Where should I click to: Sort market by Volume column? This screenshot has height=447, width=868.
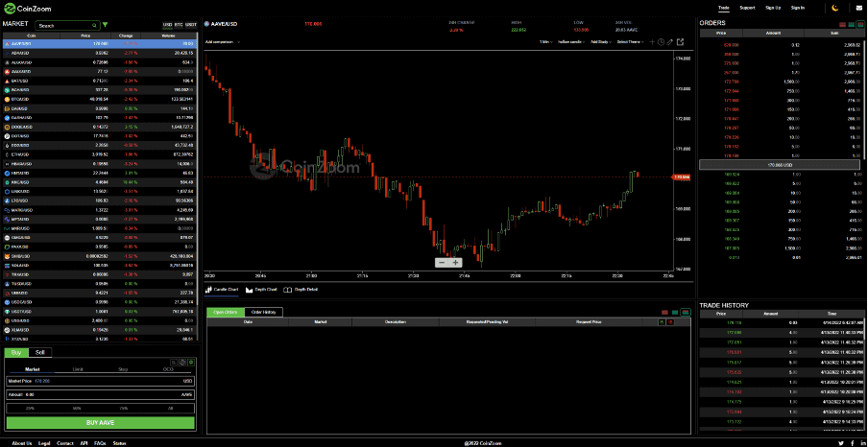point(168,35)
